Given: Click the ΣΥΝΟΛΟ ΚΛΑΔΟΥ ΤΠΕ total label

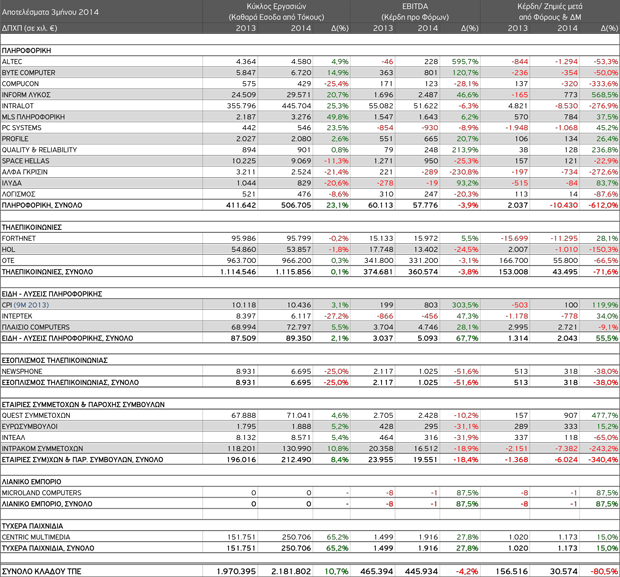Looking at the screenshot, I should 42,571.
